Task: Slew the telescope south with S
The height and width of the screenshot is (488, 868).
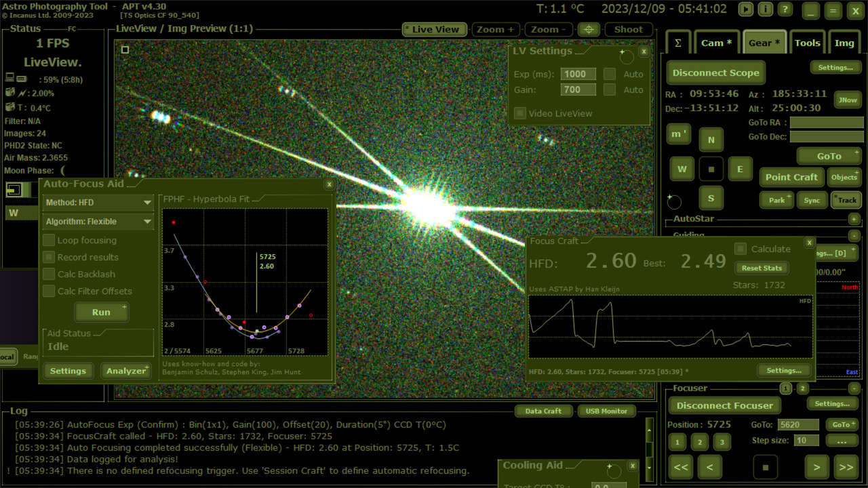Action: (711, 199)
